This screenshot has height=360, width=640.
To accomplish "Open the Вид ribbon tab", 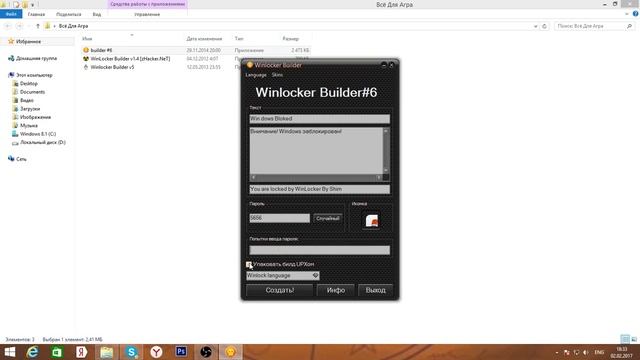I will click(x=97, y=14).
